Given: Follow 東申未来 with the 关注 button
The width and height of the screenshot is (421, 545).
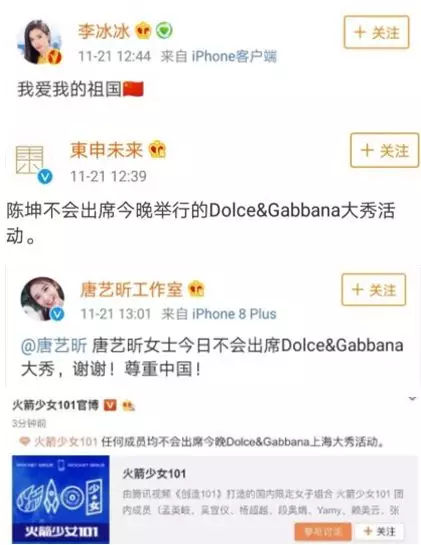Looking at the screenshot, I should [x=384, y=151].
